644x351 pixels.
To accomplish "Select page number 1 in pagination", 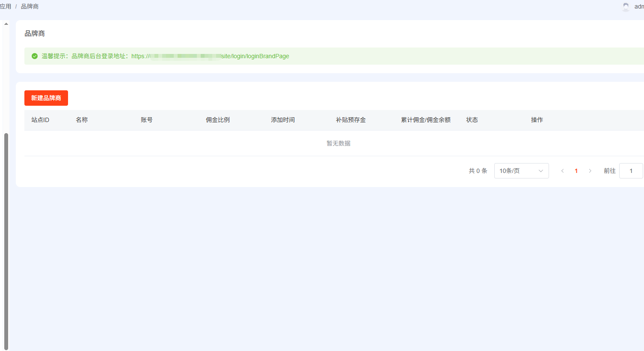I will click(x=576, y=171).
